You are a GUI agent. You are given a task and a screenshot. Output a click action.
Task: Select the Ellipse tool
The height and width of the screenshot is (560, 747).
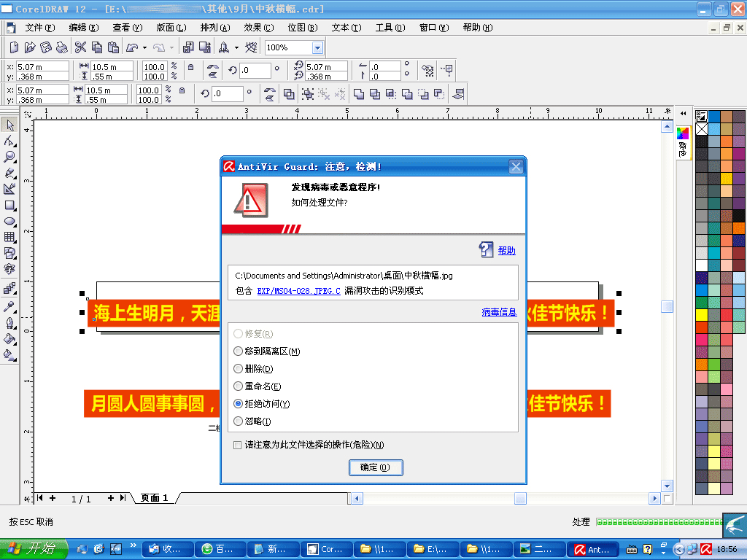pos(9,222)
